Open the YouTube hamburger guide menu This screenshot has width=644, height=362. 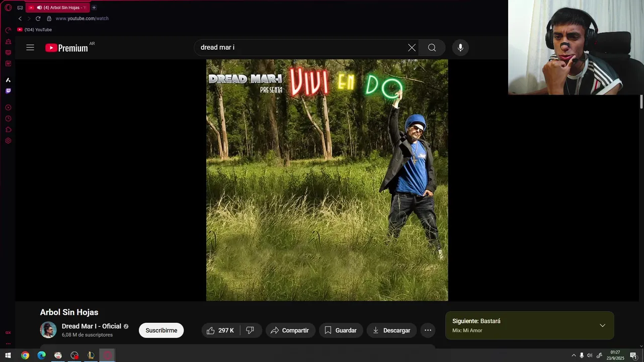(30, 47)
